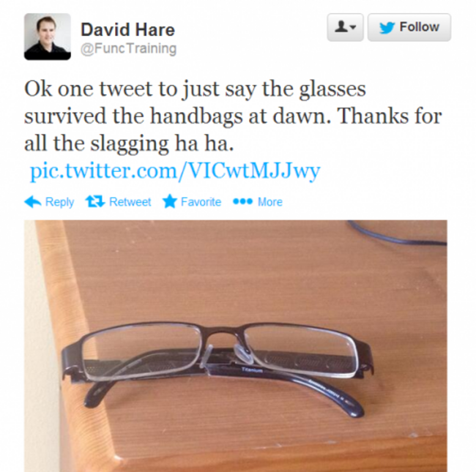Select the Reply text label

59,202
